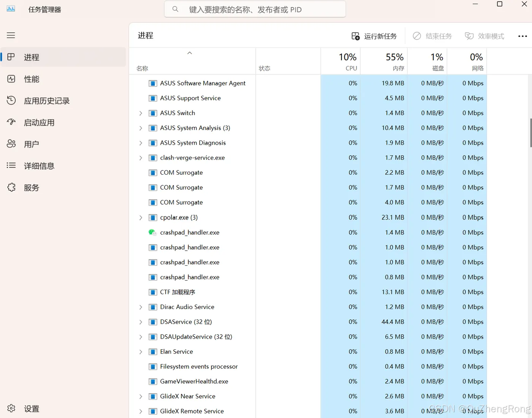Screen dimensions: 532x418
Task: Expand the clash-verge-service.exe group
Action: tap(141, 158)
